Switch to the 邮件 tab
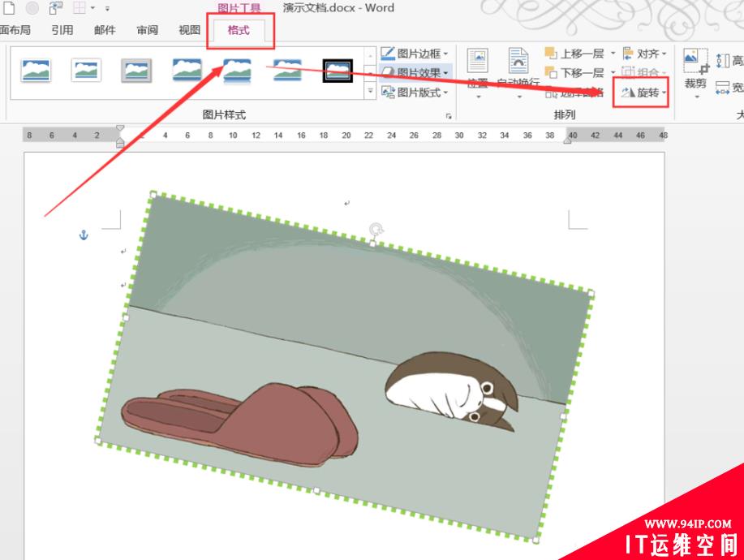 (x=105, y=30)
